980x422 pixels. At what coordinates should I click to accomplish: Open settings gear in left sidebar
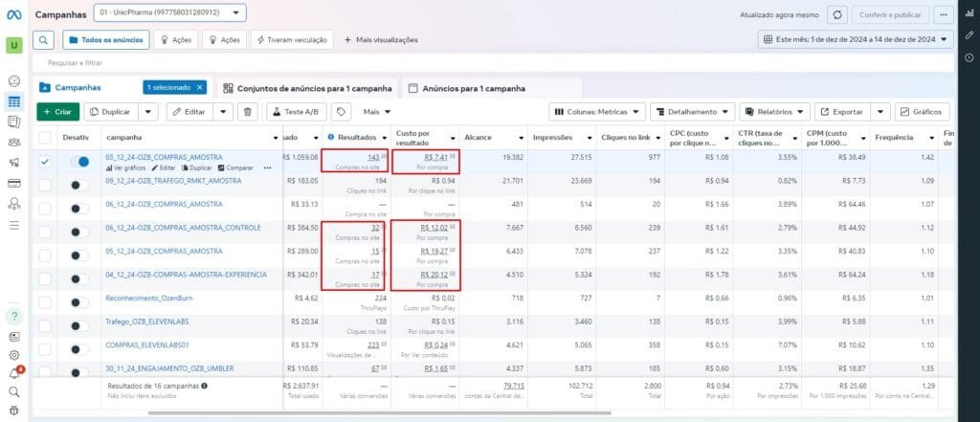(14, 355)
